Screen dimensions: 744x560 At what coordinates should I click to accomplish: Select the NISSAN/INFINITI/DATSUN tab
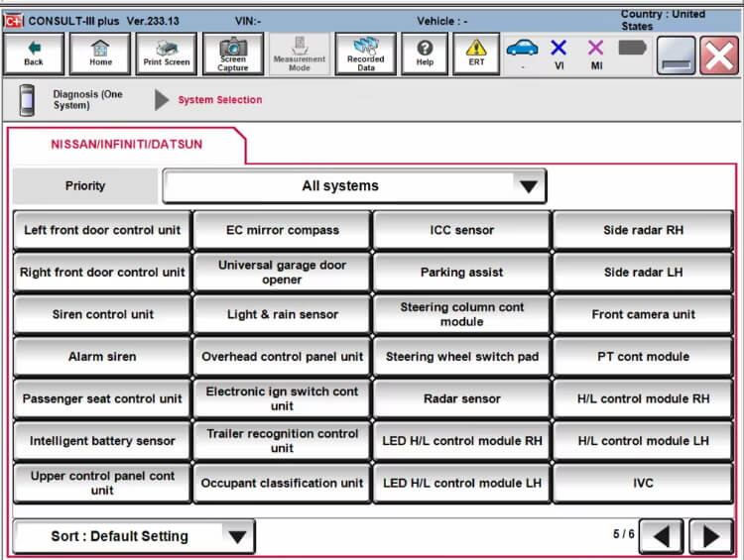127,144
